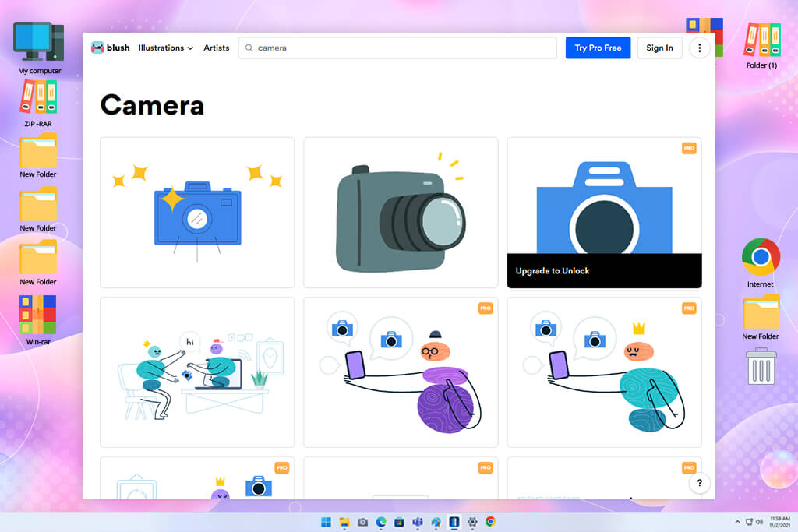Click the Try Pro Free button
Screen dimensions: 798x532
(598, 48)
